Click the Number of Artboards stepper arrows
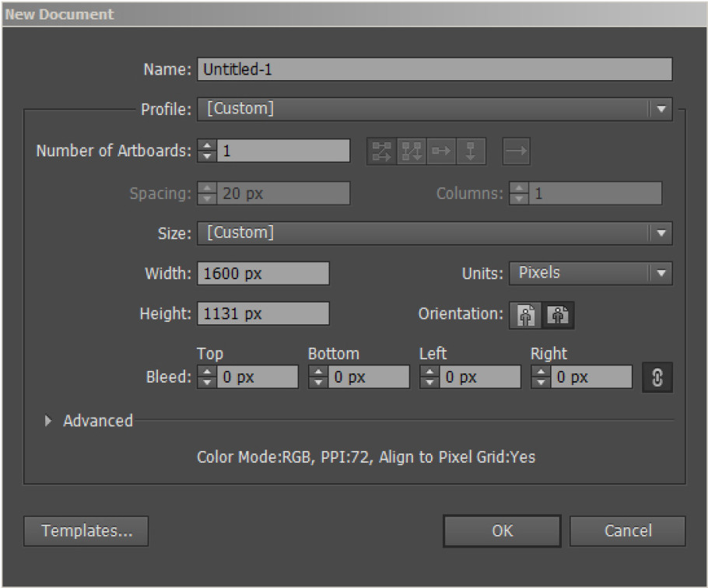This screenshot has width=708, height=588. tap(207, 151)
